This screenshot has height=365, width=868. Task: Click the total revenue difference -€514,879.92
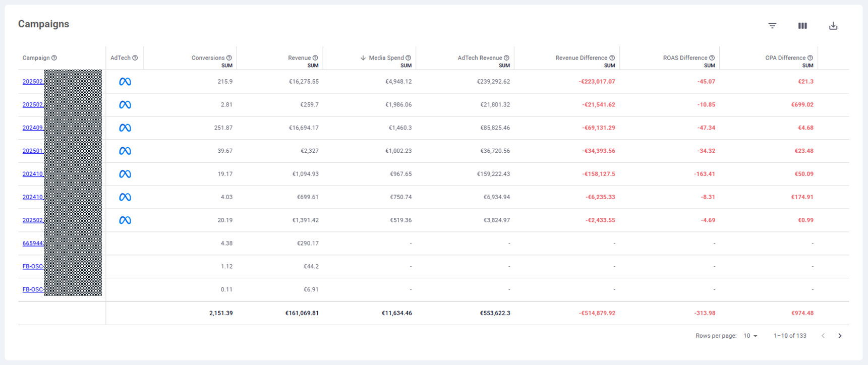pos(597,313)
